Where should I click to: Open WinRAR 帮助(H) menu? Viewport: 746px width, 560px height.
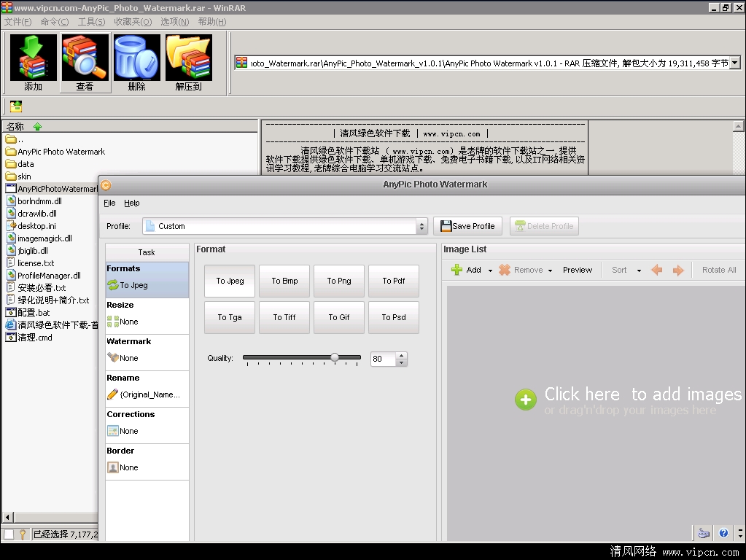[x=212, y=22]
